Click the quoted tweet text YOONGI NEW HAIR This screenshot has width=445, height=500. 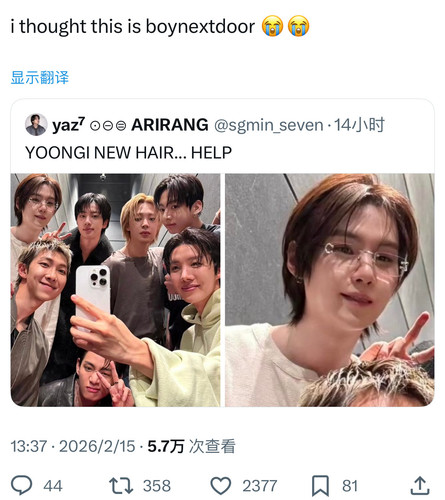click(x=128, y=153)
